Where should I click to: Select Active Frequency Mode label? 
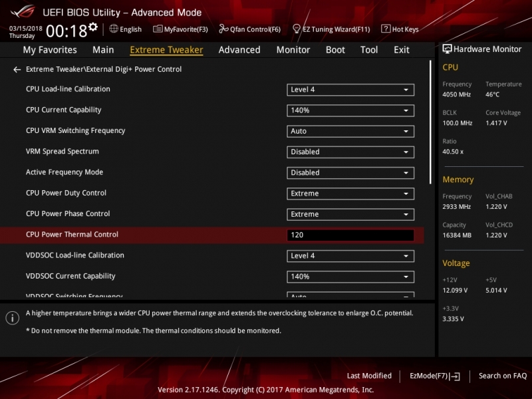click(64, 172)
